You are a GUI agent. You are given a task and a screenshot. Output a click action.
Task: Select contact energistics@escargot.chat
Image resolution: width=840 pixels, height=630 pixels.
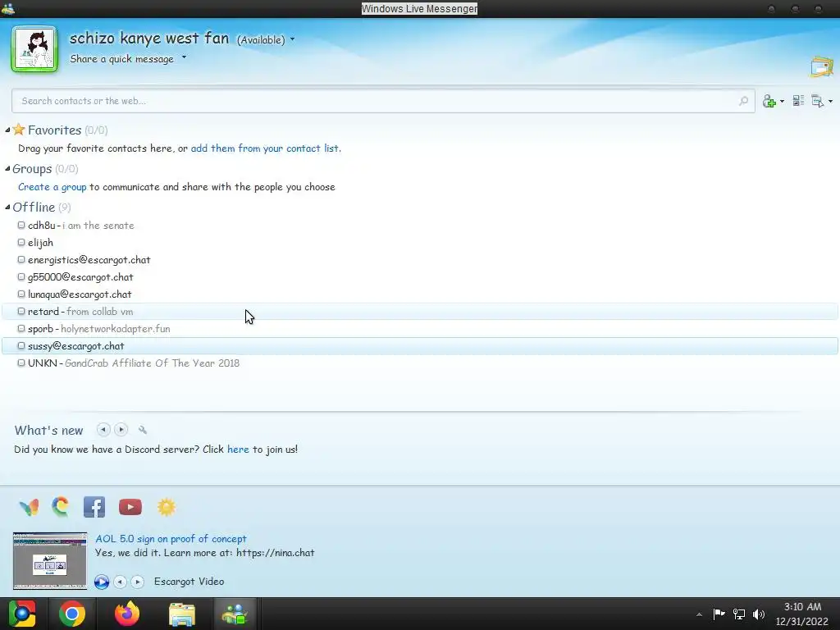420,260
